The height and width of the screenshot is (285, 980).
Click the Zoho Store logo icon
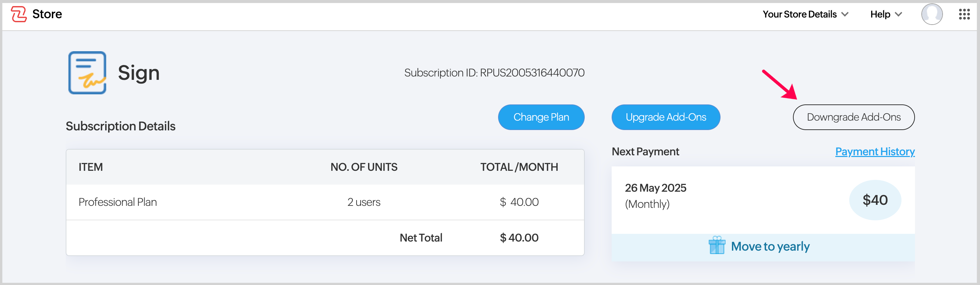coord(19,14)
